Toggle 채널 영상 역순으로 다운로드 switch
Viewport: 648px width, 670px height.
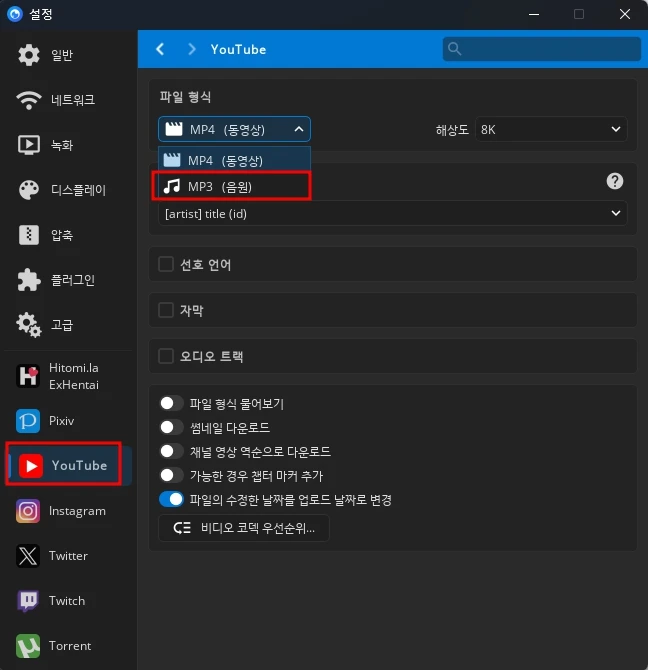pos(171,451)
